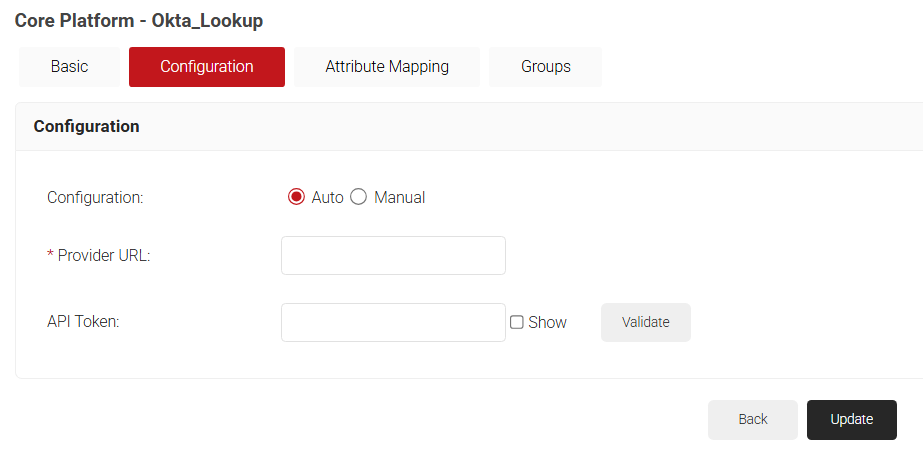Click the "Manual" radio label text
This screenshot has width=923, height=473.
tap(399, 198)
